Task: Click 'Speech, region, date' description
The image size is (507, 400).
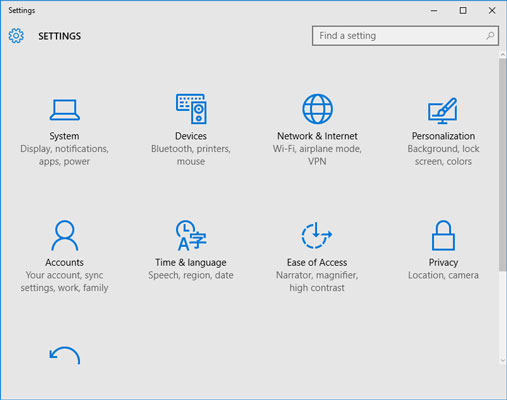Action: tap(191, 275)
